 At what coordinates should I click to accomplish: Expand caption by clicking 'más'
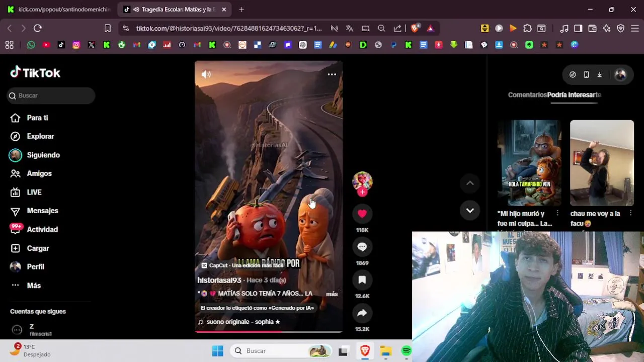tap(332, 294)
